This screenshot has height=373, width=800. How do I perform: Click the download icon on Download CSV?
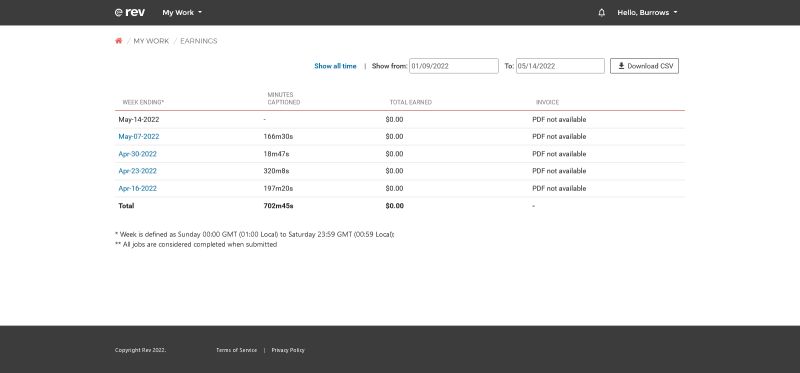[621, 66]
